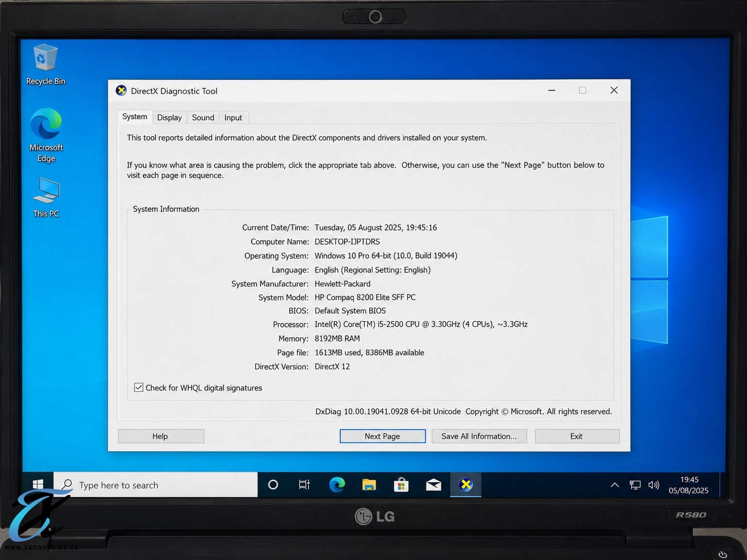The image size is (747, 560).
Task: Minimize the DirectX Diagnostic Tool window
Action: tap(551, 90)
